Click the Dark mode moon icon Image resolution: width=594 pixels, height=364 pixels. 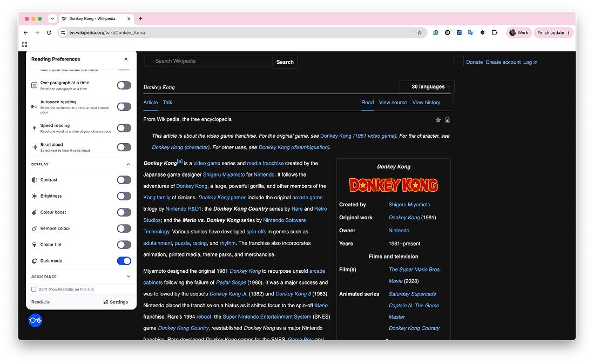[34, 261]
